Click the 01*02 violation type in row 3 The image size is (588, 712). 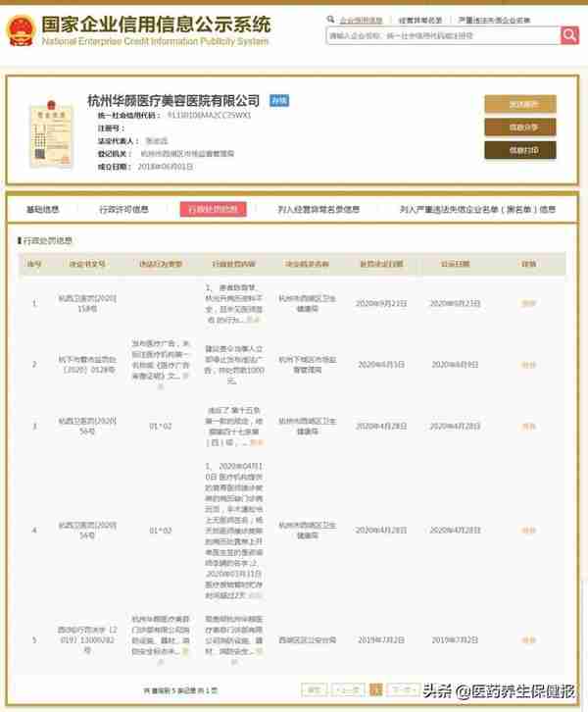coord(161,426)
